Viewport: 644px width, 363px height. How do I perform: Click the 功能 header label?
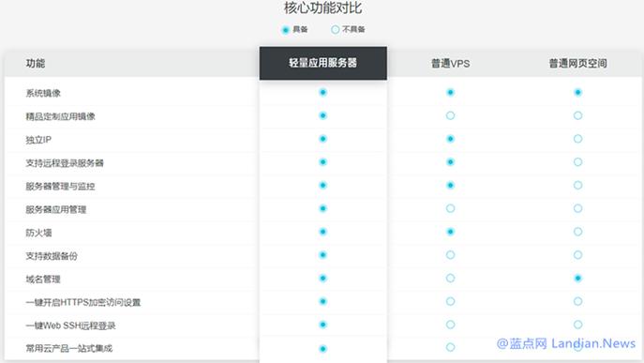36,63
